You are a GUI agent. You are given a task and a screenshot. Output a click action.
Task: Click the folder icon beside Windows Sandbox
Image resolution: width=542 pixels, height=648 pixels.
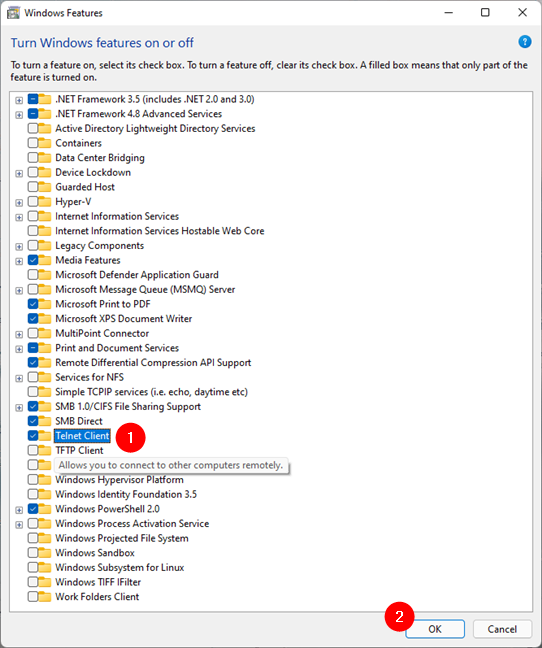45,553
